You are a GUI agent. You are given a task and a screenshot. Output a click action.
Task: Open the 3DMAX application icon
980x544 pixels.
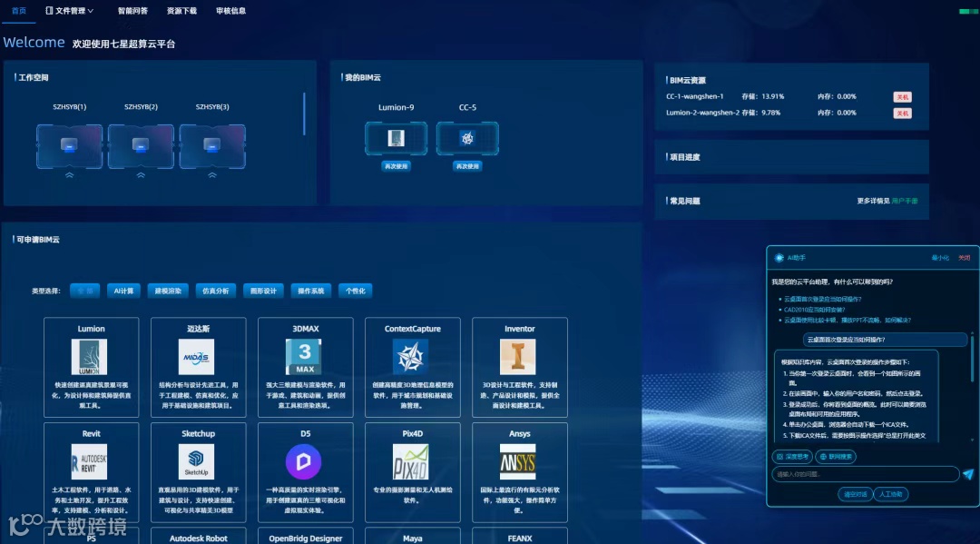pos(303,356)
